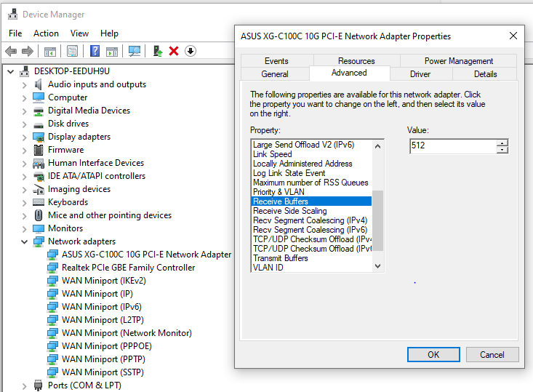The width and height of the screenshot is (533, 392).
Task: Click Scan for hardware changes icon
Action: pos(134,51)
